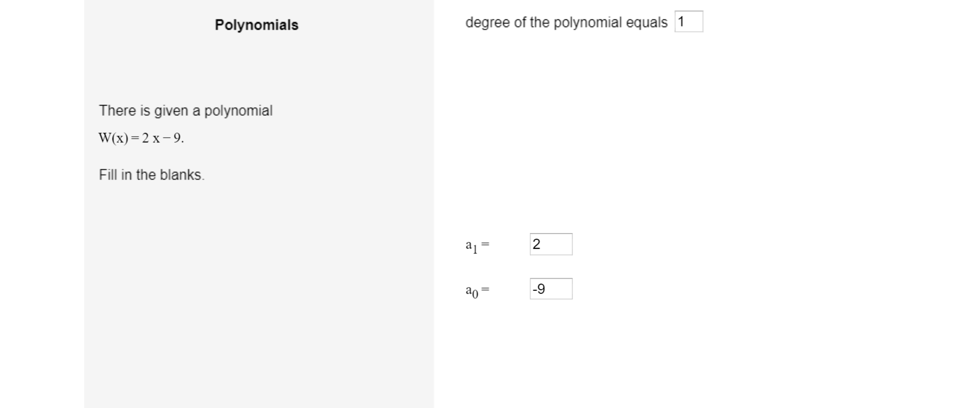Select the a1 coefficient input box

click(x=551, y=244)
